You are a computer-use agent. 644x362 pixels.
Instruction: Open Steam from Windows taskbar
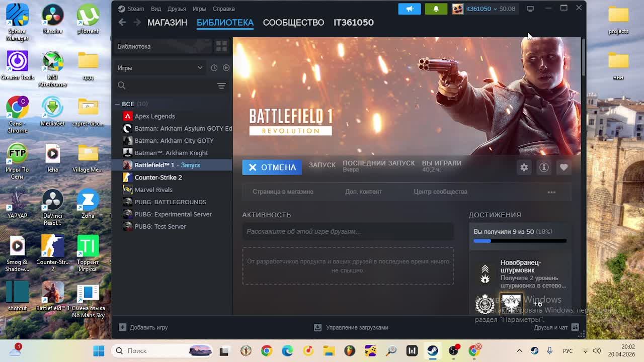(x=433, y=350)
